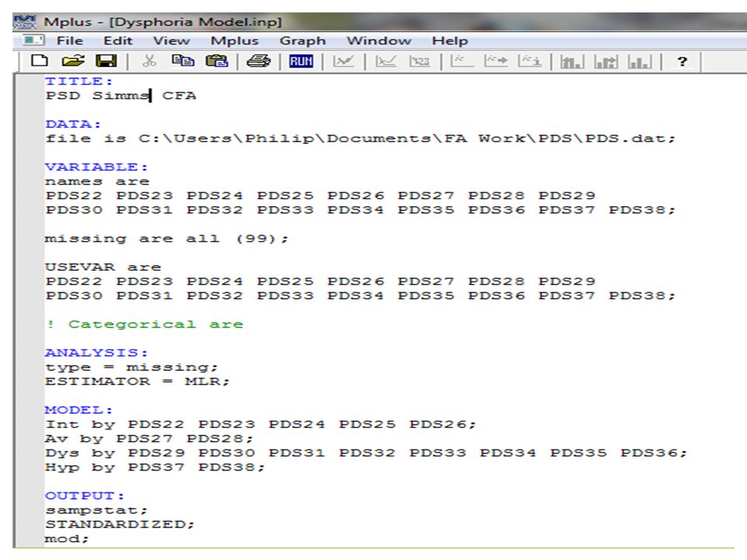Image resolution: width=747 pixels, height=560 pixels.
Task: Run the model with the RUN button
Action: click(301, 61)
